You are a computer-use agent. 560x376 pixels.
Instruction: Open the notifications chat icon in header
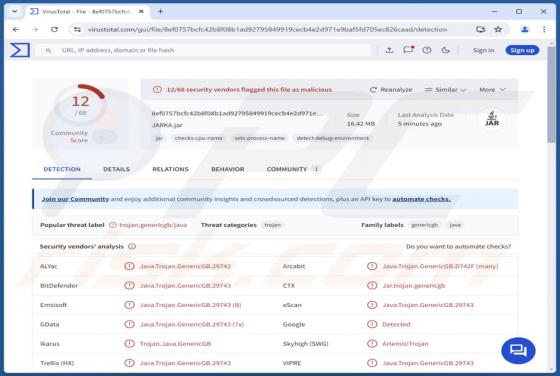point(408,50)
